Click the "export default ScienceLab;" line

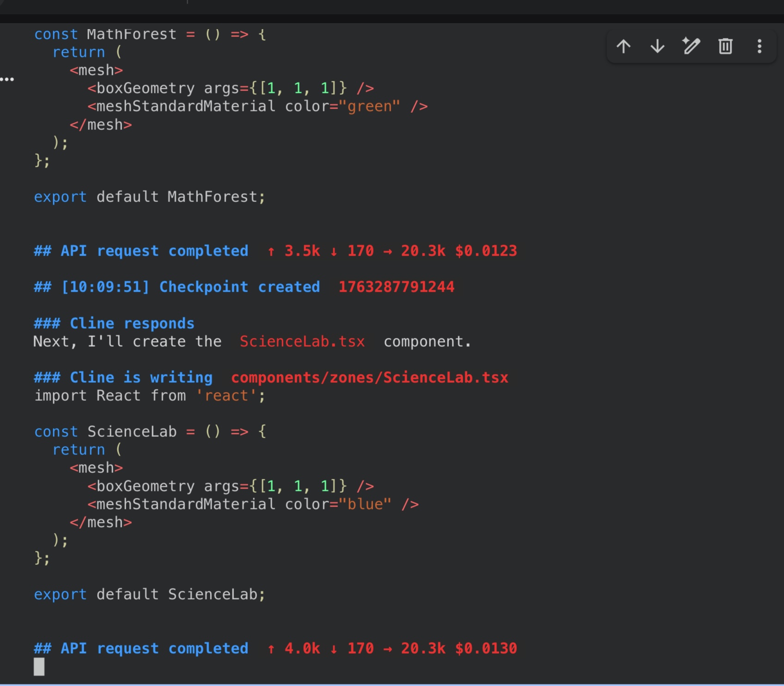point(150,594)
